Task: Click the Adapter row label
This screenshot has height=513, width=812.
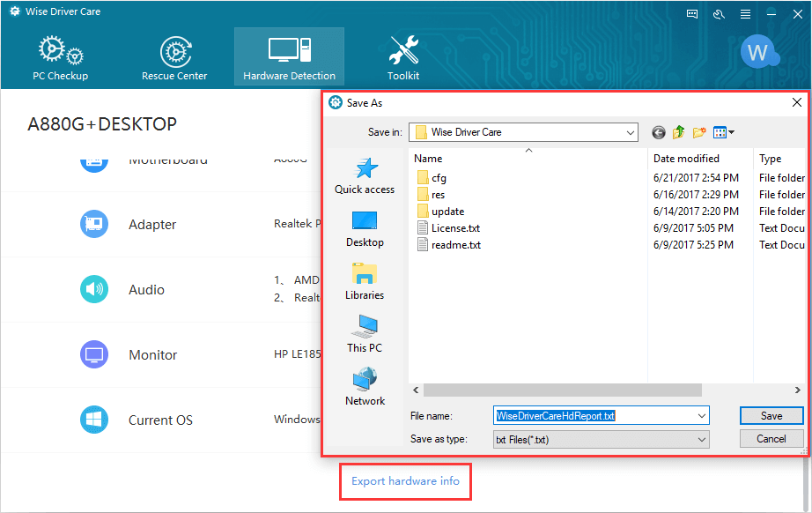Action: (152, 225)
